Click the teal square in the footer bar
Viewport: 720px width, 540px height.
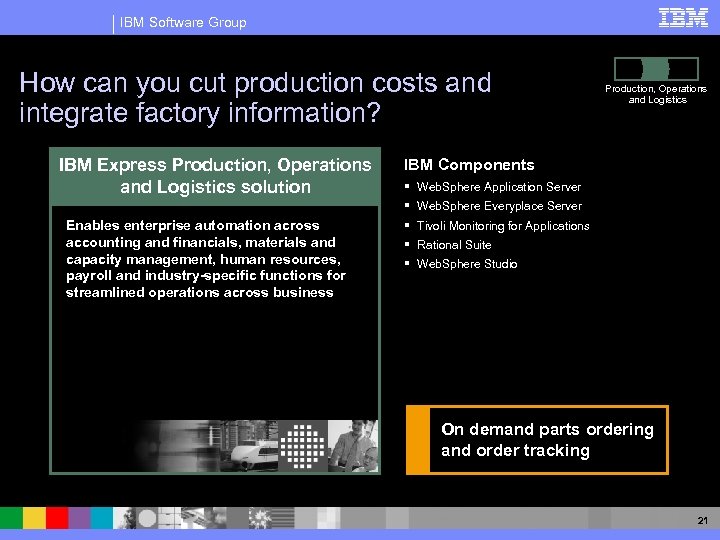(101, 518)
